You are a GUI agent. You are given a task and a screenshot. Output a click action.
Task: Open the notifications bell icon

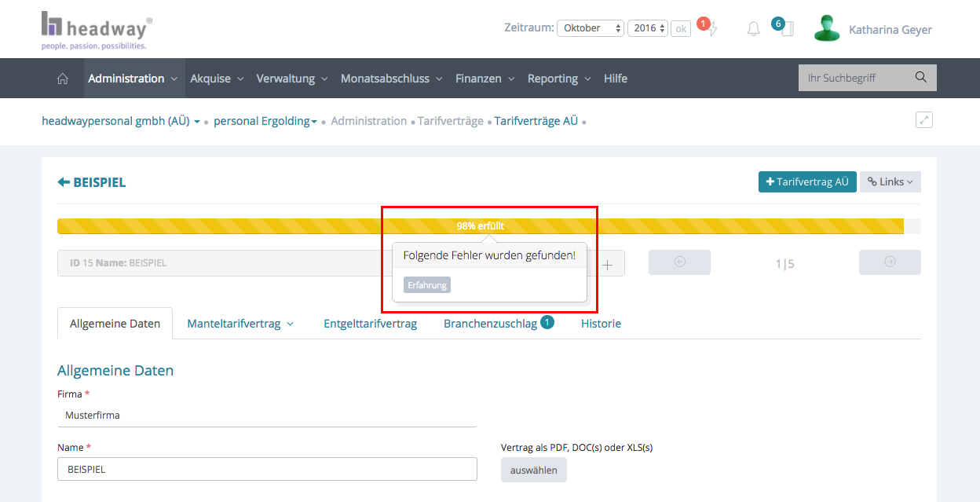click(x=753, y=30)
